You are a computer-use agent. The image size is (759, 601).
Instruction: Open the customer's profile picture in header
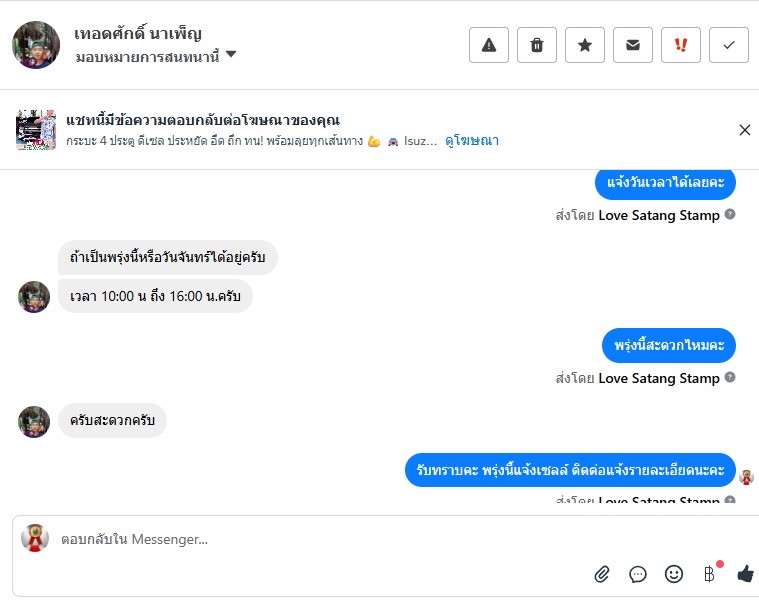pos(36,45)
